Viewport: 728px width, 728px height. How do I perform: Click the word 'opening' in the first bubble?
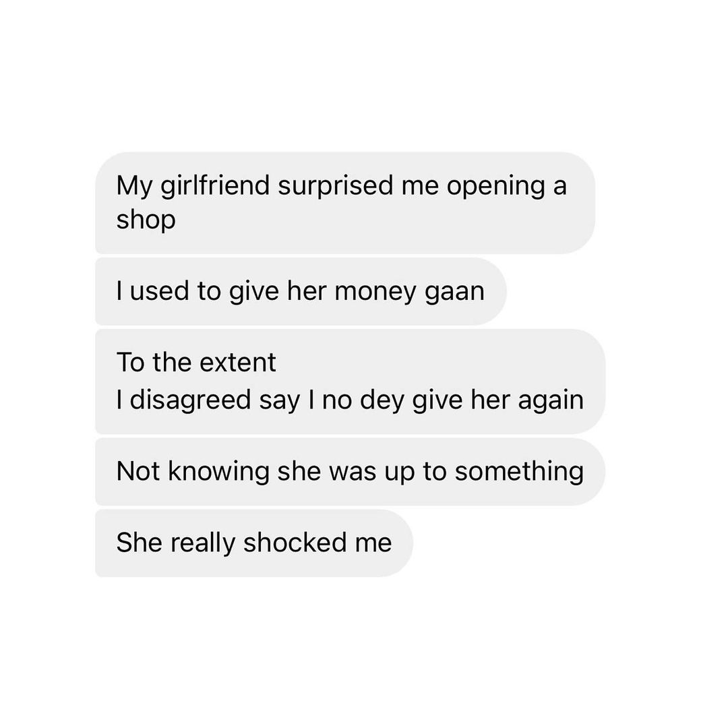pyautogui.click(x=496, y=187)
